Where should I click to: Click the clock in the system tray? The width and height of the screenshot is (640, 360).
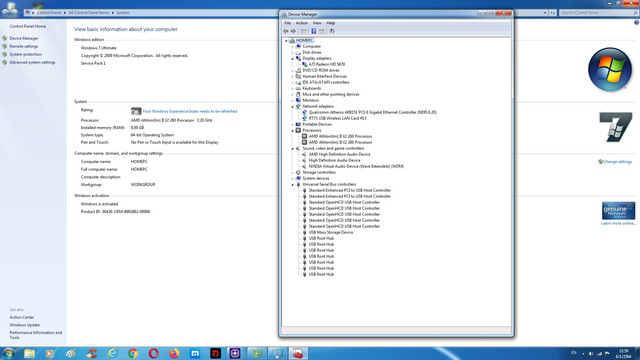624,353
